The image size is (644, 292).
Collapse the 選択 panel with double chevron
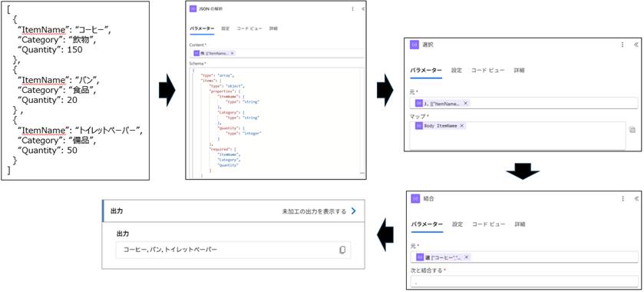click(x=636, y=45)
